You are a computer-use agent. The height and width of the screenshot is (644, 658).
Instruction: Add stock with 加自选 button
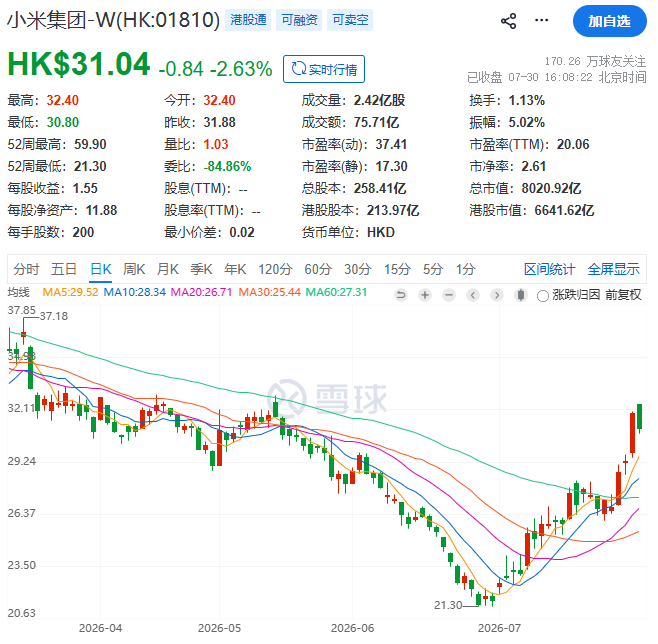coord(609,21)
